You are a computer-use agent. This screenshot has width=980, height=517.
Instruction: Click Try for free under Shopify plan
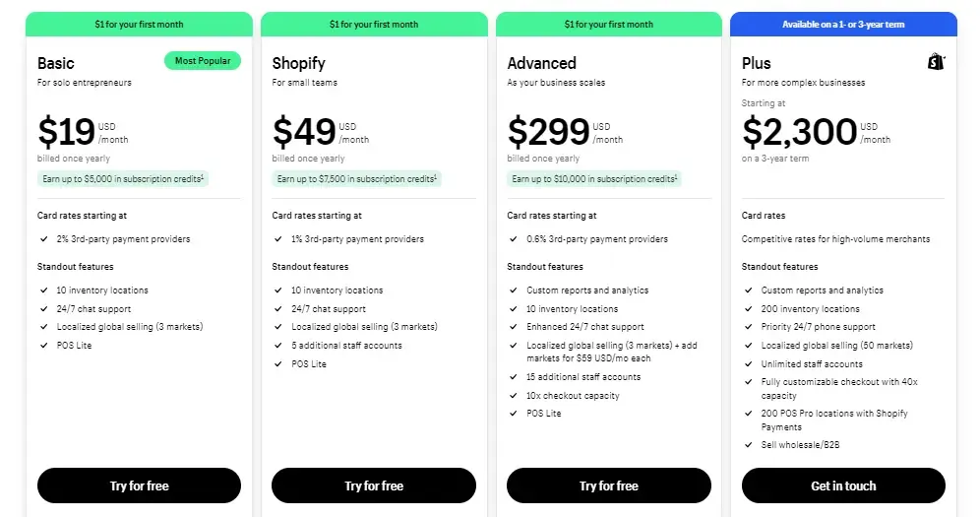[x=374, y=485]
